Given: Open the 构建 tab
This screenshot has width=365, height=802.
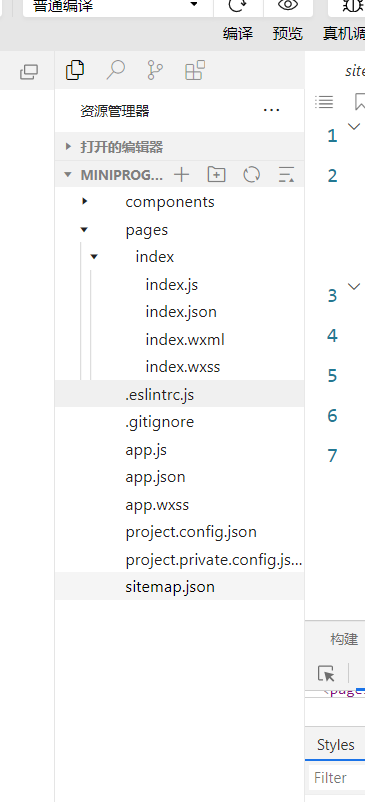Looking at the screenshot, I should 344,638.
